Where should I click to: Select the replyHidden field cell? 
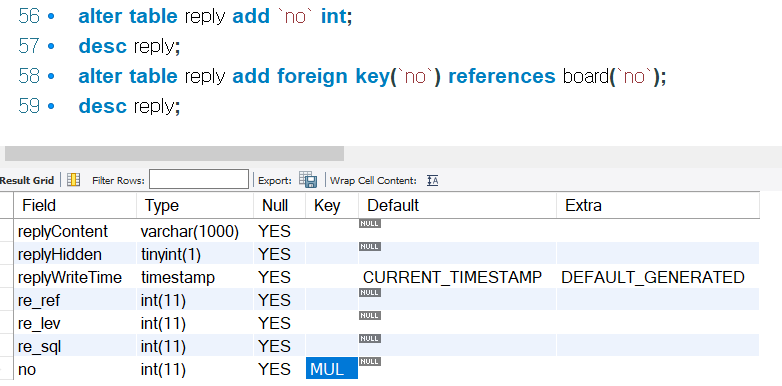(x=75, y=254)
